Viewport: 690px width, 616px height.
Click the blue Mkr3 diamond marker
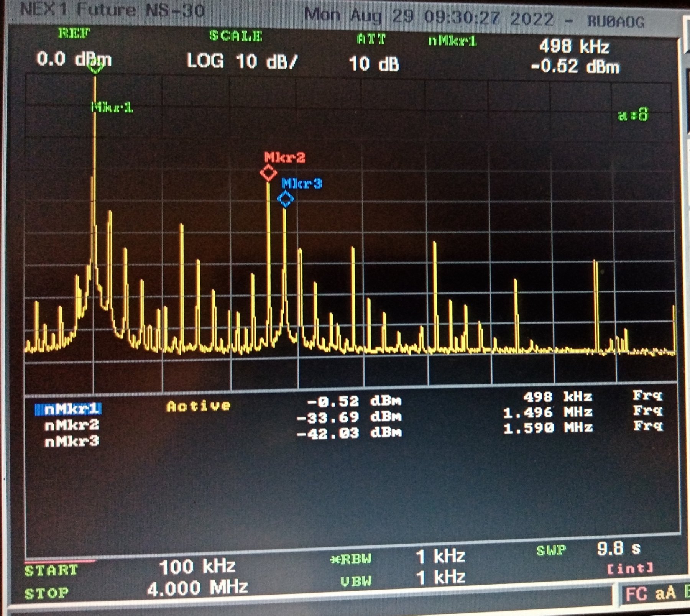286,199
